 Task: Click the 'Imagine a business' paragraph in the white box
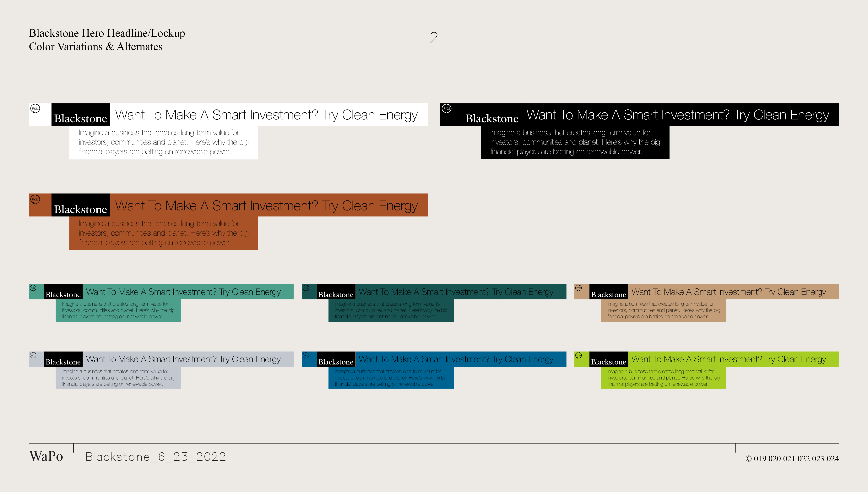pyautogui.click(x=164, y=142)
